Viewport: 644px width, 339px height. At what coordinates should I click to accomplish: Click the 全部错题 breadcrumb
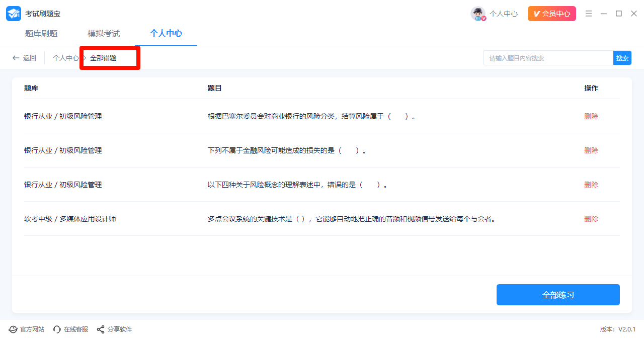pyautogui.click(x=103, y=58)
